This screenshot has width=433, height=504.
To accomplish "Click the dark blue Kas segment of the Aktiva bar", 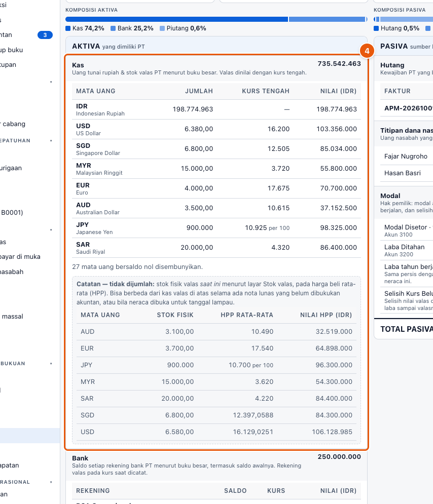I will 176,19.
